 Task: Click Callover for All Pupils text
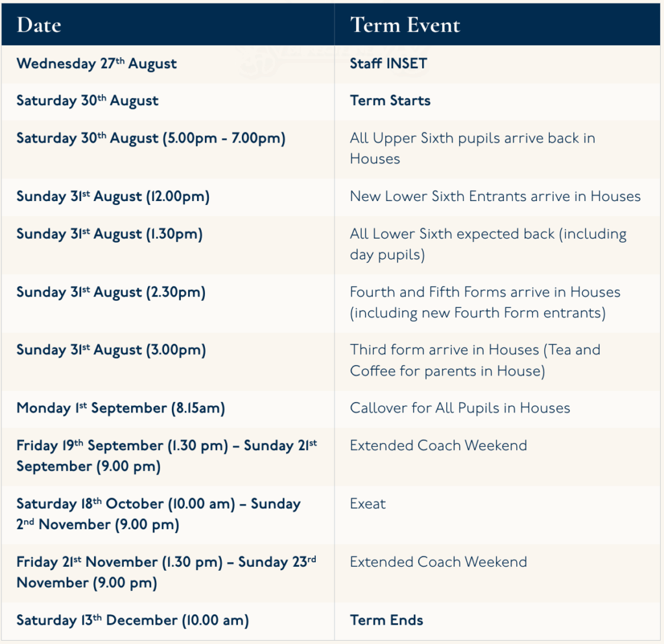pyautogui.click(x=460, y=408)
